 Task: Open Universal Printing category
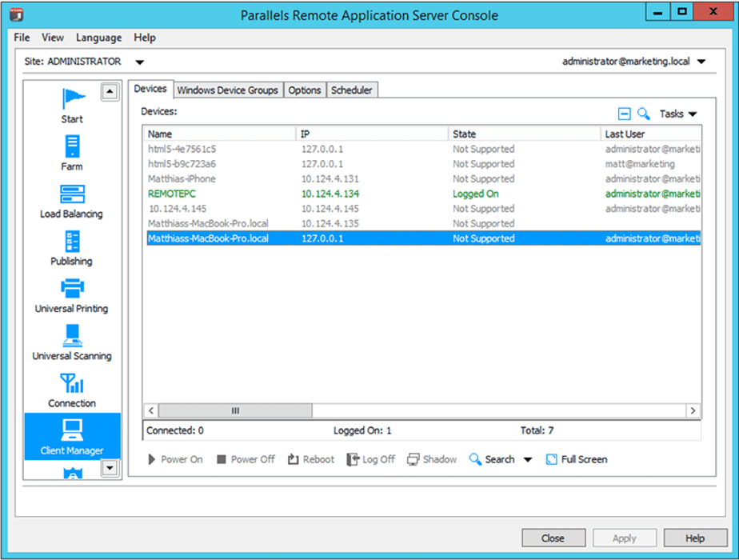point(72,295)
